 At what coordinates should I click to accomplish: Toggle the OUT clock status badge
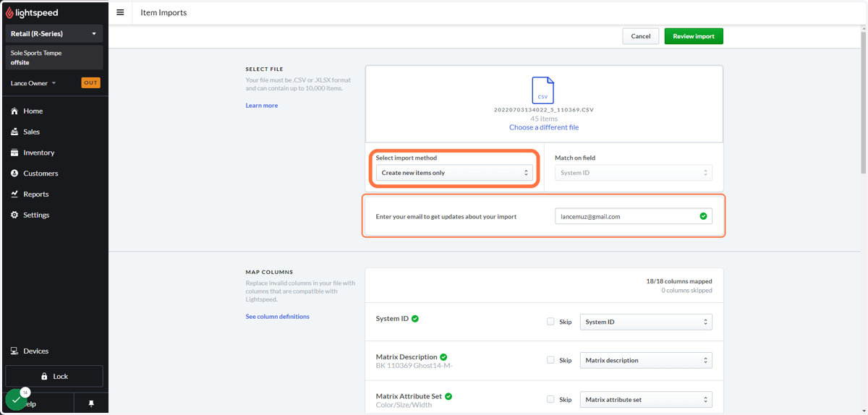90,83
